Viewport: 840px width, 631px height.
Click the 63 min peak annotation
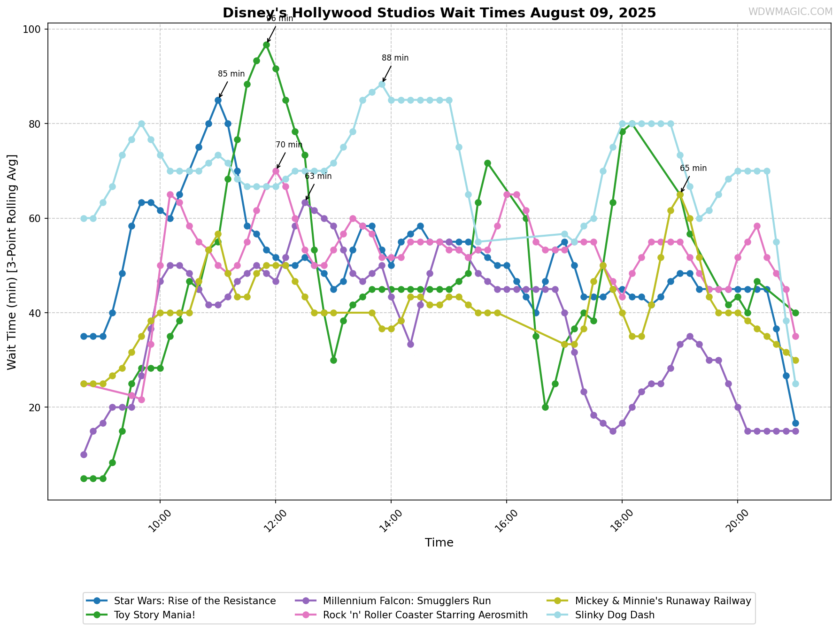pyautogui.click(x=318, y=176)
